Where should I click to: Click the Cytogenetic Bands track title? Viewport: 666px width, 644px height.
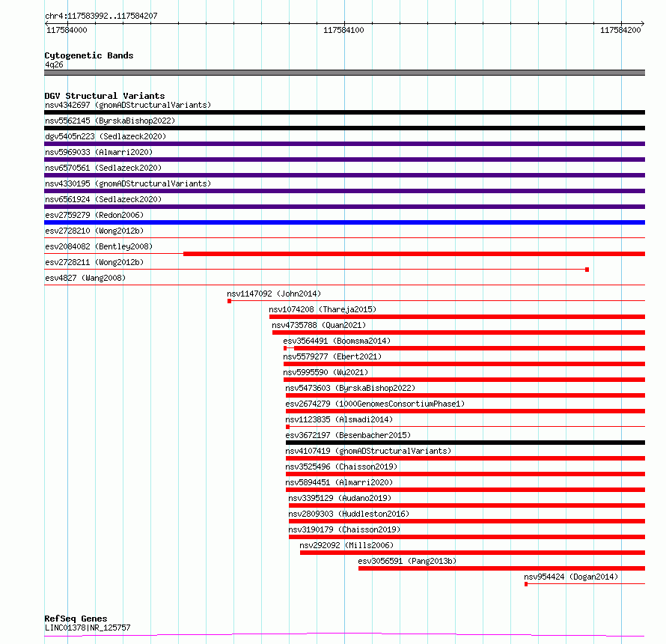click(89, 55)
